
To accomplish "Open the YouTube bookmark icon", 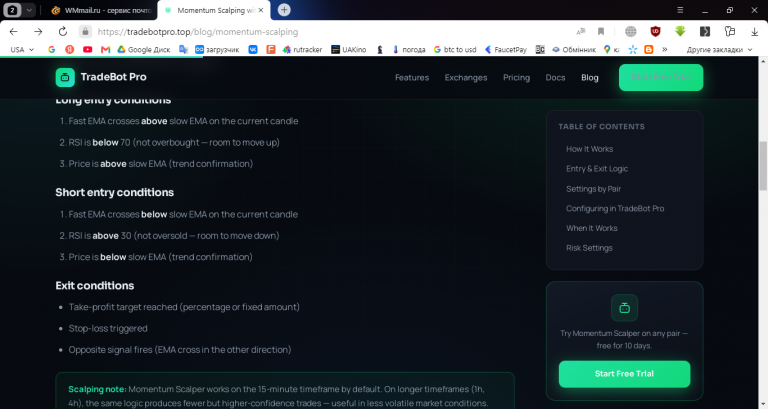I will [88, 49].
